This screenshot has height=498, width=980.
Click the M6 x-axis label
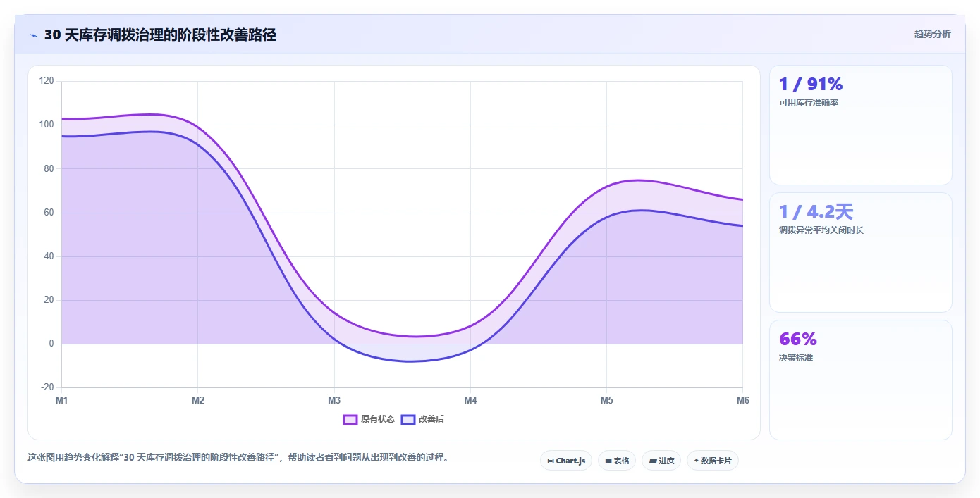coord(743,401)
